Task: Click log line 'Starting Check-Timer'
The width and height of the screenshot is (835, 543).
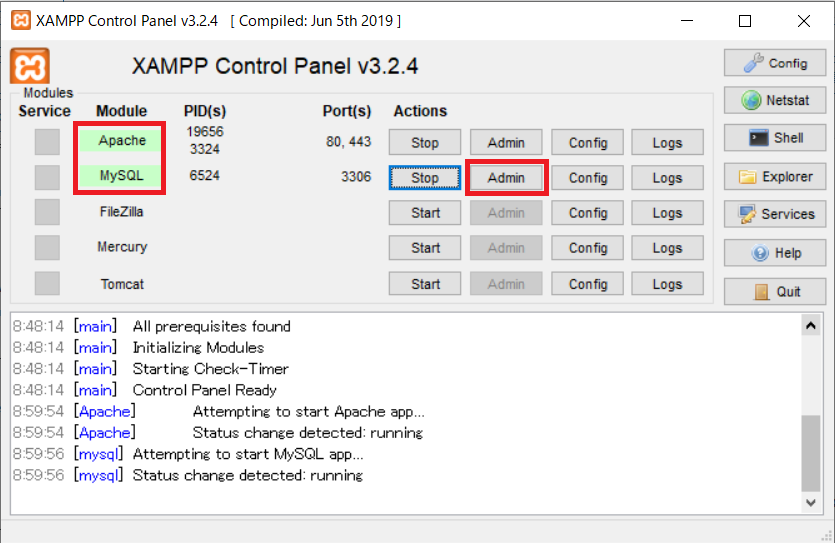Action: [x=210, y=369]
